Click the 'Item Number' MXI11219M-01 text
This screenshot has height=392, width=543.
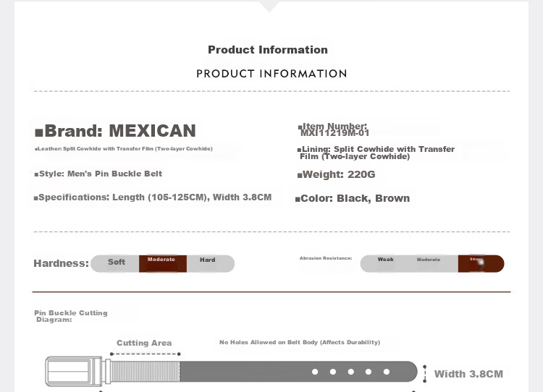[334, 129]
